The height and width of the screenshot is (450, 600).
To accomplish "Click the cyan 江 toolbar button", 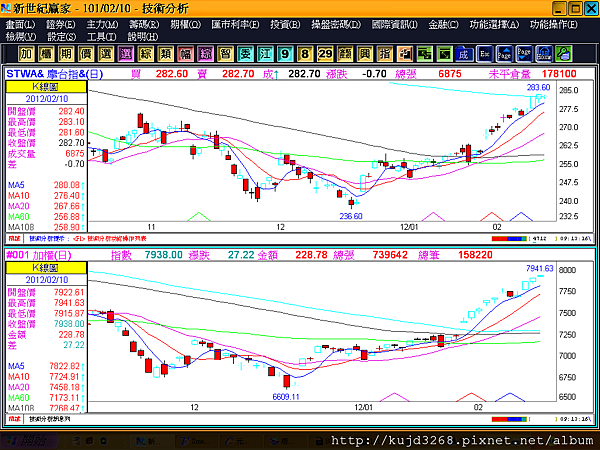I will point(265,54).
